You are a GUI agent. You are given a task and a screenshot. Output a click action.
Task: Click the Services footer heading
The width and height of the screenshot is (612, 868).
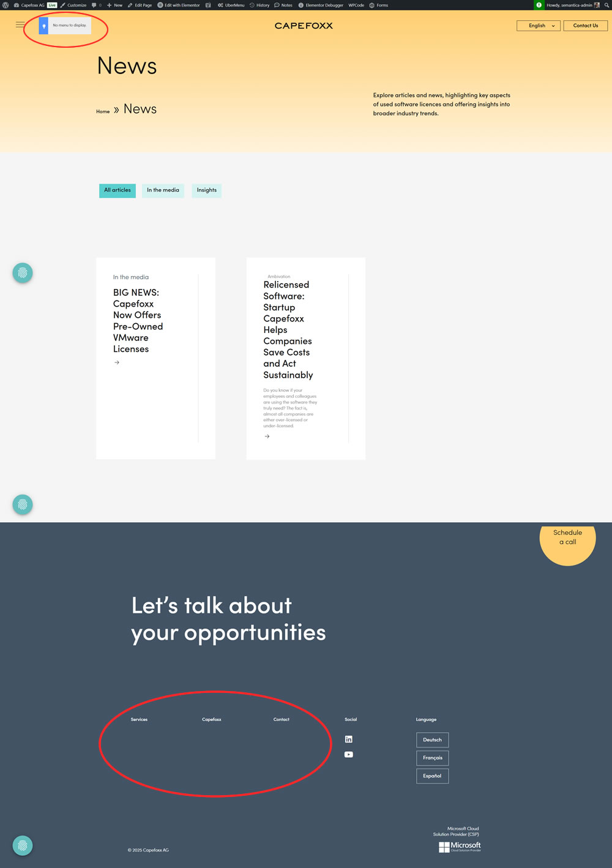pos(139,719)
